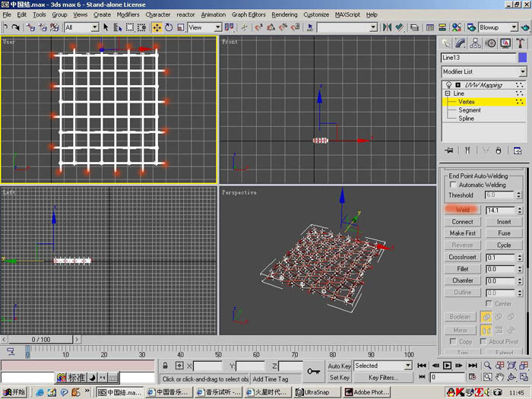Open the render type Blowup dropdown
This screenshot has height=399, width=532.
(515, 27)
